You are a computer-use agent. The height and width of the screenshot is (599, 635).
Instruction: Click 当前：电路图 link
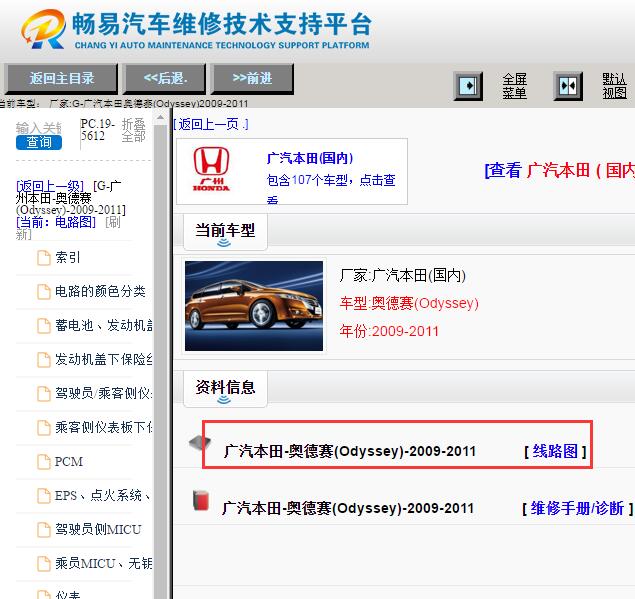pyautogui.click(x=56, y=222)
